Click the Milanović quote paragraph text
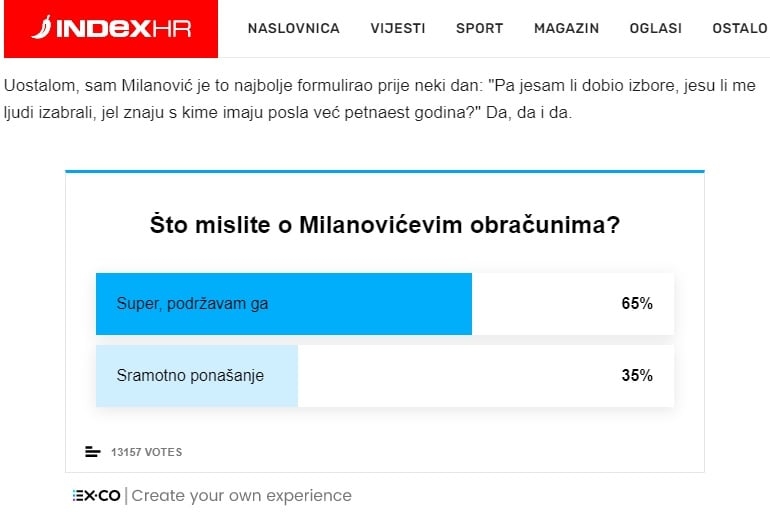 tap(380, 99)
